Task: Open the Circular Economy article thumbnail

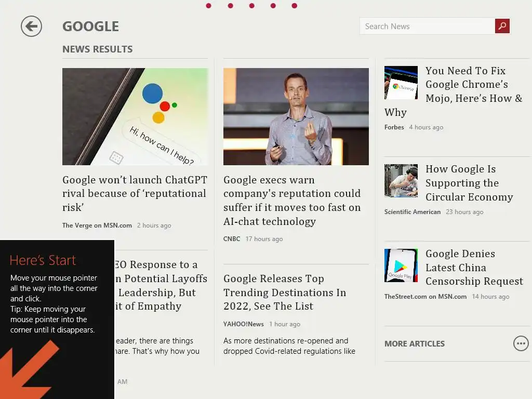Action: pos(401,181)
